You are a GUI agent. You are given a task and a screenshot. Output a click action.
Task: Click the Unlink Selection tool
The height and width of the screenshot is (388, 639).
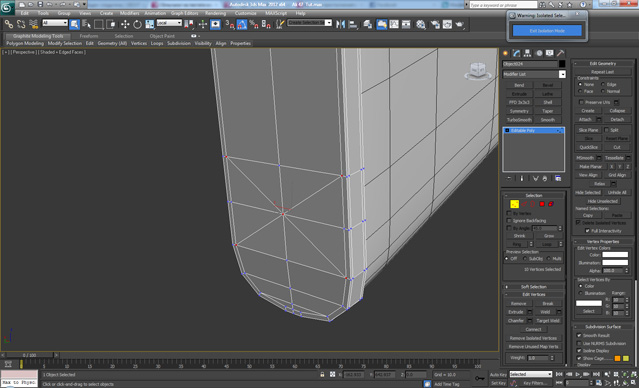(21, 24)
